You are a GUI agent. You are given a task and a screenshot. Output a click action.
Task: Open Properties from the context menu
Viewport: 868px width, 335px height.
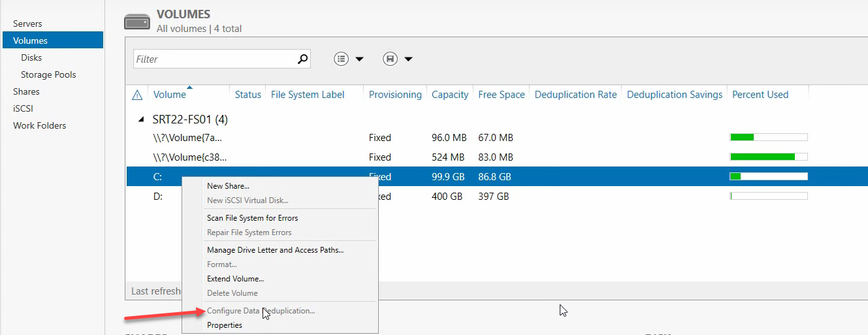pyautogui.click(x=224, y=325)
